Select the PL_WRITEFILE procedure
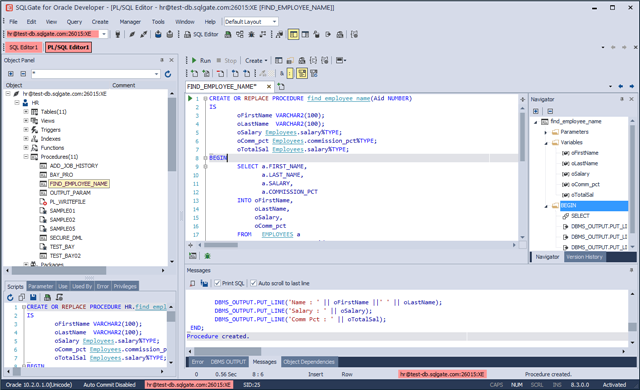The image size is (640, 390). click(67, 202)
